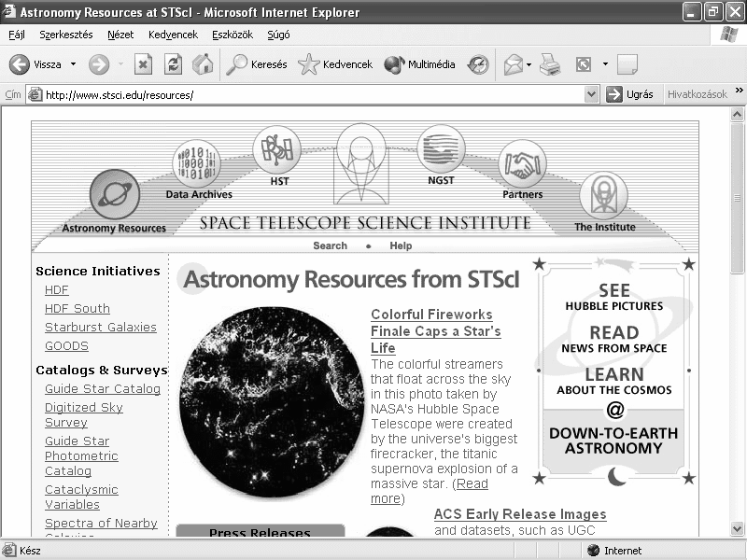Screen dimensions: 747x560
Task: Click the page icon in address bar
Action: 35,94
